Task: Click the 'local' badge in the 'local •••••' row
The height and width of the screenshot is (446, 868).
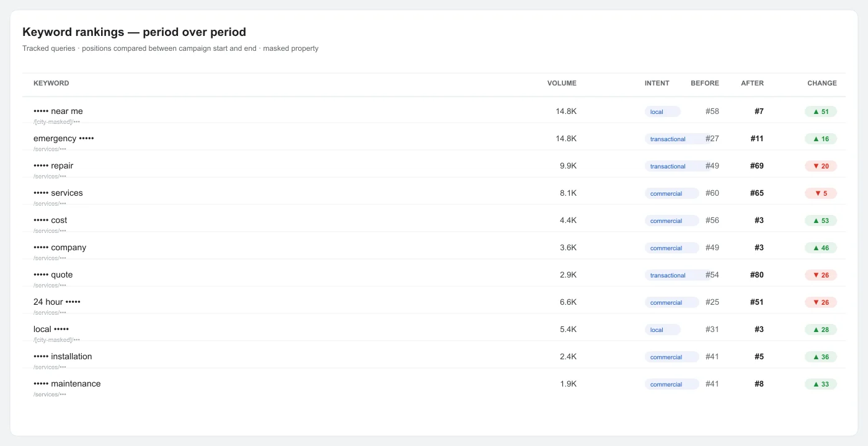Action: (x=663, y=330)
